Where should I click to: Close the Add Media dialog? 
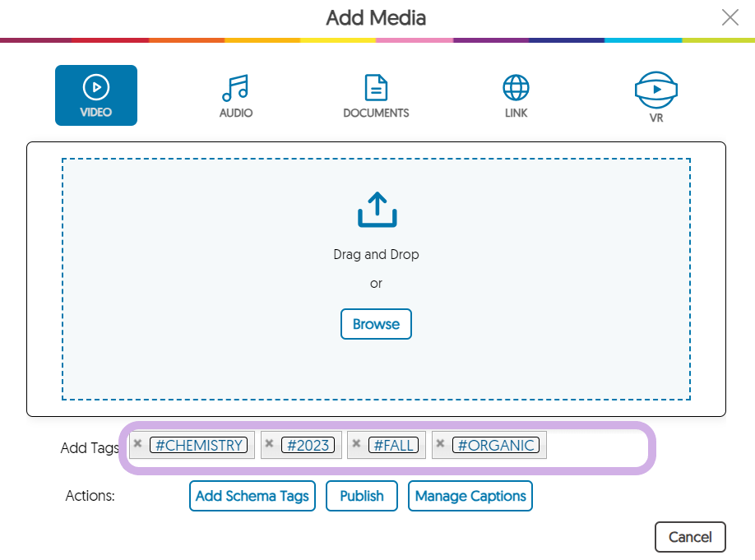(730, 17)
